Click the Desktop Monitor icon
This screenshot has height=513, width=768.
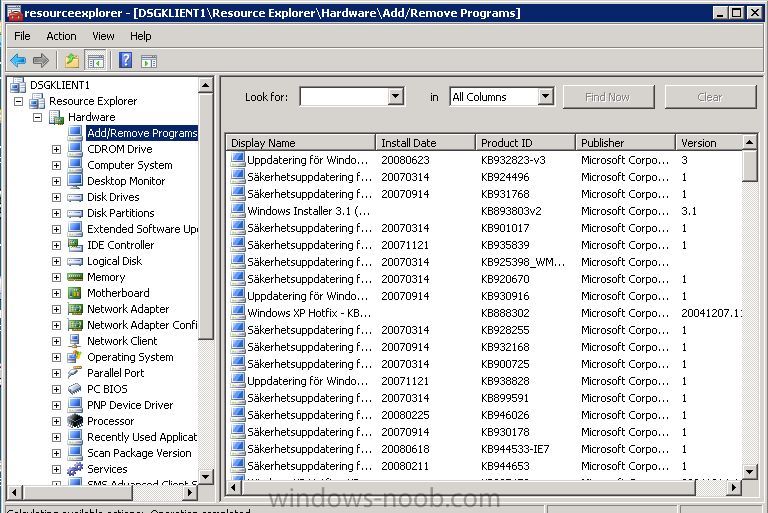click(x=75, y=181)
